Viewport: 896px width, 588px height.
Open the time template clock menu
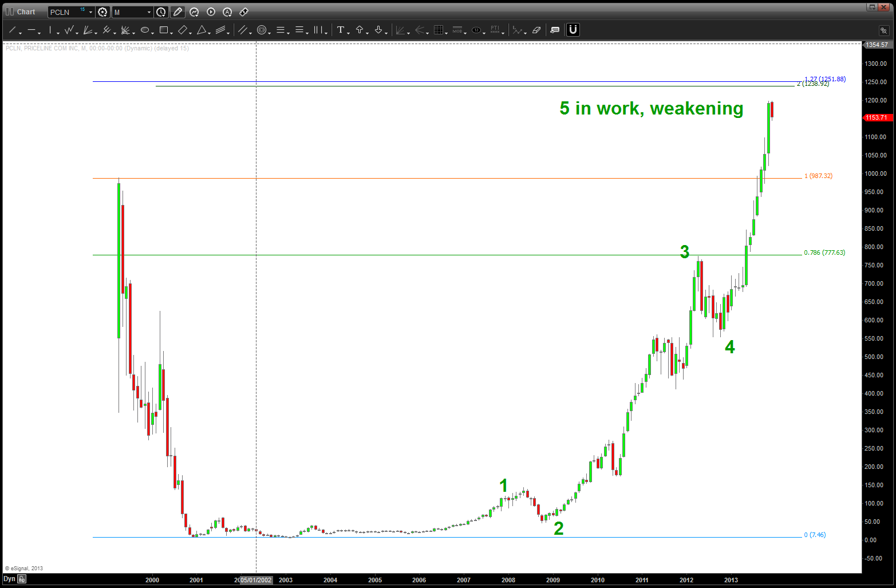click(x=161, y=12)
